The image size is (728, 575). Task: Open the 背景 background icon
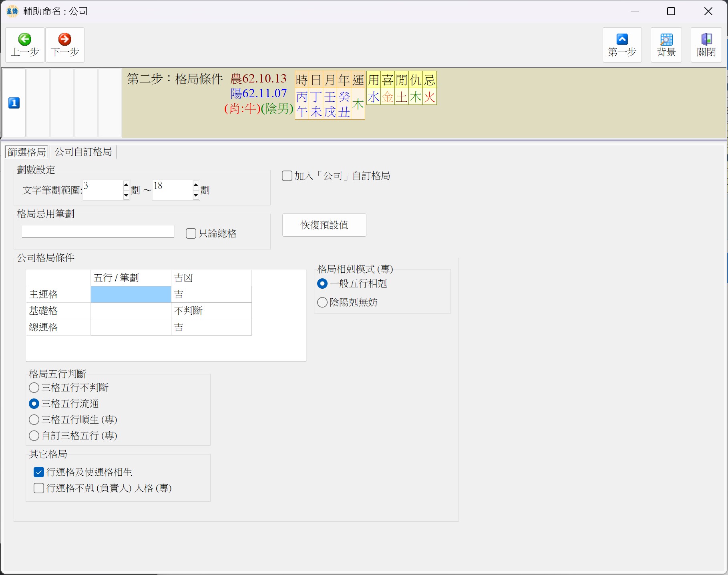pyautogui.click(x=666, y=39)
